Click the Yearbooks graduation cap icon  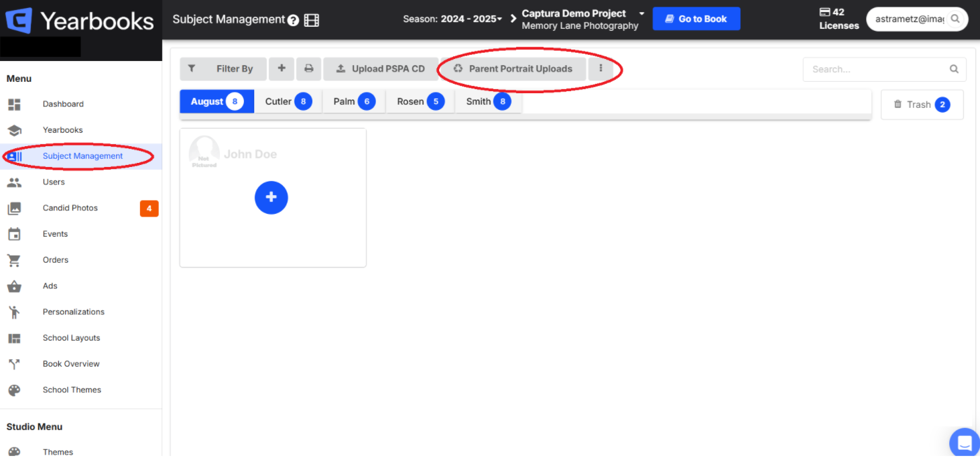[14, 130]
